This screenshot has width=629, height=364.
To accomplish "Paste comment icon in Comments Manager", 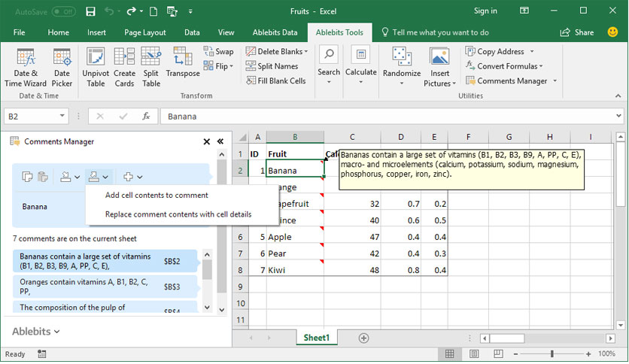I will point(43,177).
